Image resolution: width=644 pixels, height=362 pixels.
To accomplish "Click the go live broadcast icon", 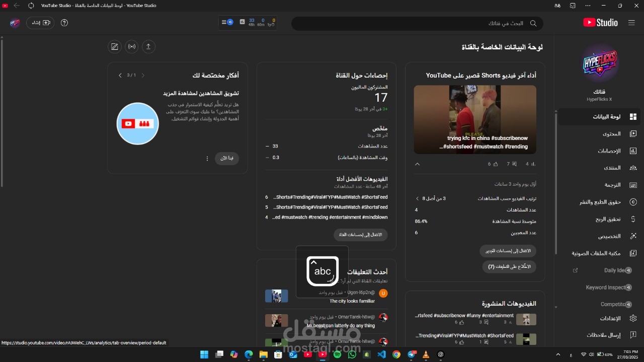I will coord(132,47).
